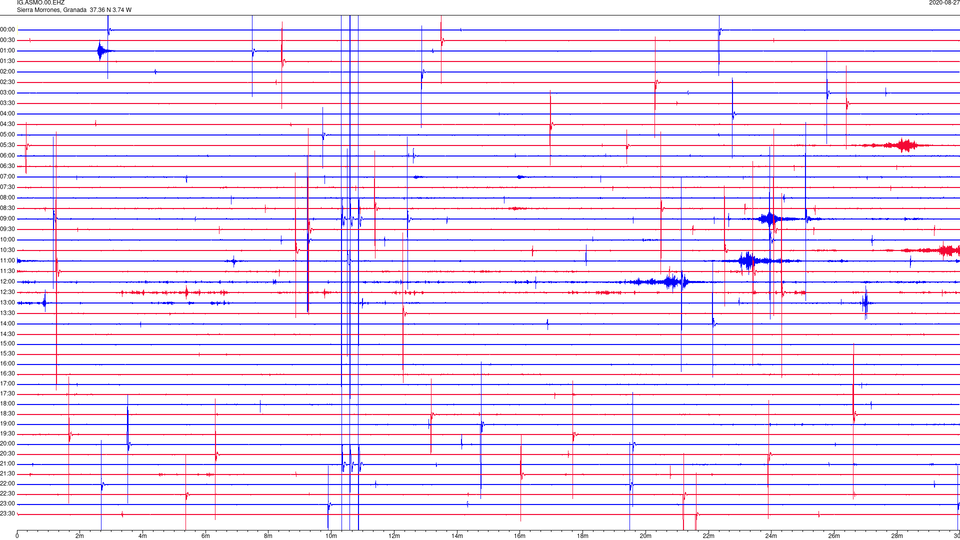
Task: Select the 04:30 trace time label
Action: 8,124
